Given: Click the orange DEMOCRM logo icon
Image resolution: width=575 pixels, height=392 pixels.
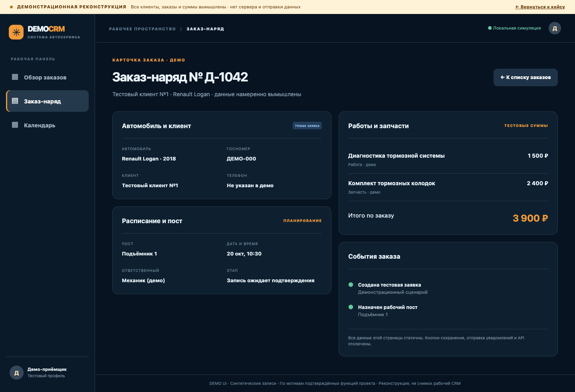Looking at the screenshot, I should point(16,32).
